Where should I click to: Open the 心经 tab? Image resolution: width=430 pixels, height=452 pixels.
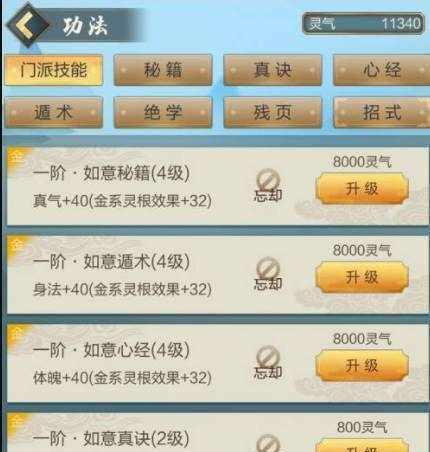click(382, 70)
